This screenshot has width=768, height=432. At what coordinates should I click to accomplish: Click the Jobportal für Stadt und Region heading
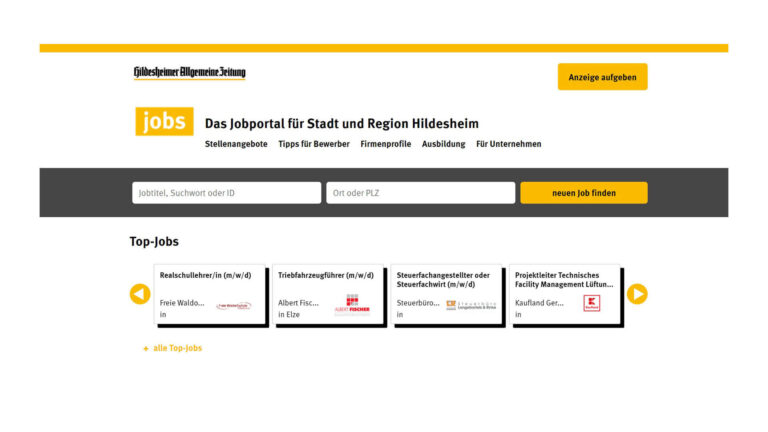(342, 123)
